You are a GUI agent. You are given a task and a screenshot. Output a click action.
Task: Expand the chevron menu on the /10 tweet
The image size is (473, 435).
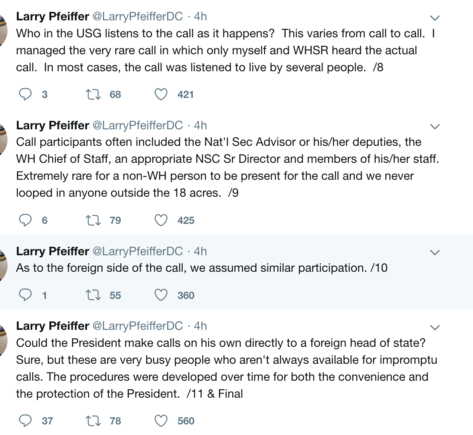pos(435,252)
